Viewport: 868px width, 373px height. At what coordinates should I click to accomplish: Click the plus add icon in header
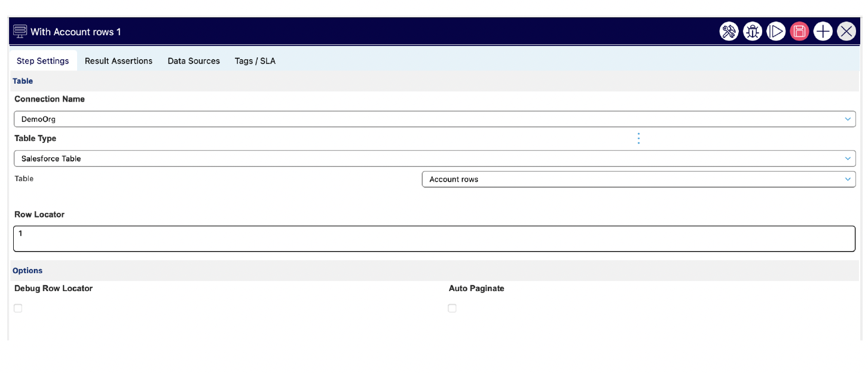(x=823, y=32)
